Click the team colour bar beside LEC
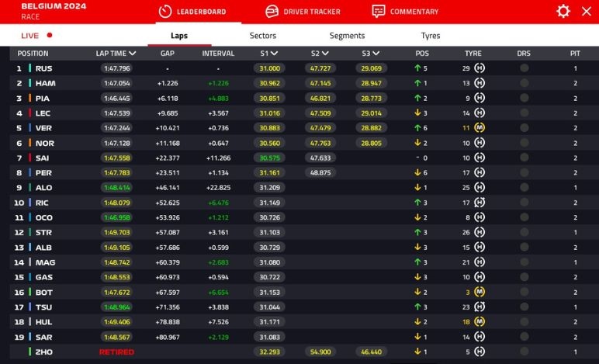The image size is (599, 364). tap(30, 113)
